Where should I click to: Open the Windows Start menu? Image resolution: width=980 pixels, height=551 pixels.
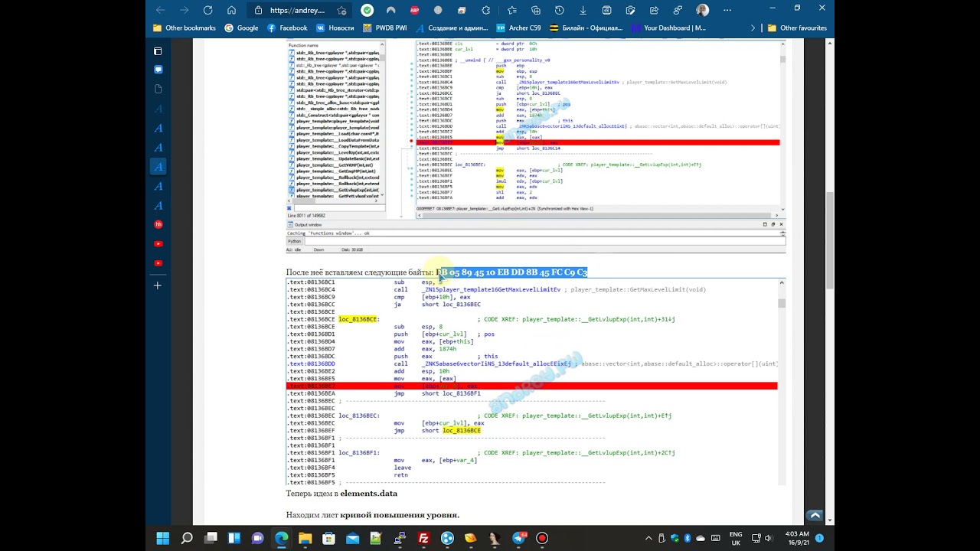pyautogui.click(x=163, y=538)
